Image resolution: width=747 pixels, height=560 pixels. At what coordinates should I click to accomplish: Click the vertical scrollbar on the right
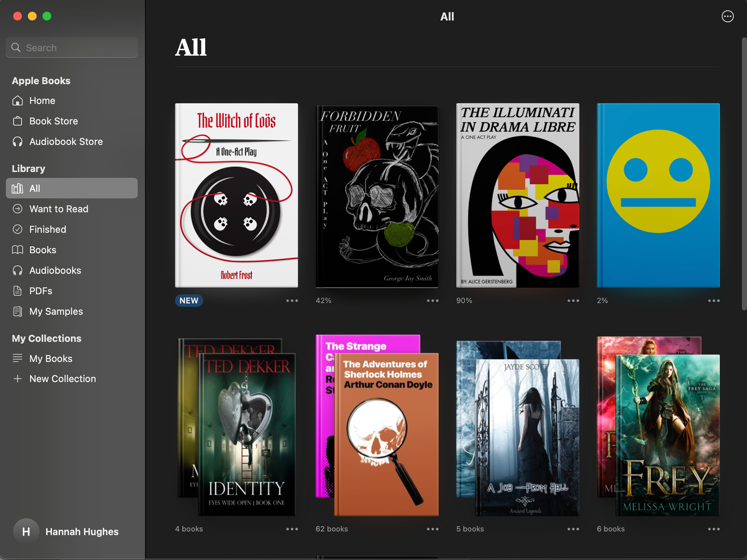[743, 174]
